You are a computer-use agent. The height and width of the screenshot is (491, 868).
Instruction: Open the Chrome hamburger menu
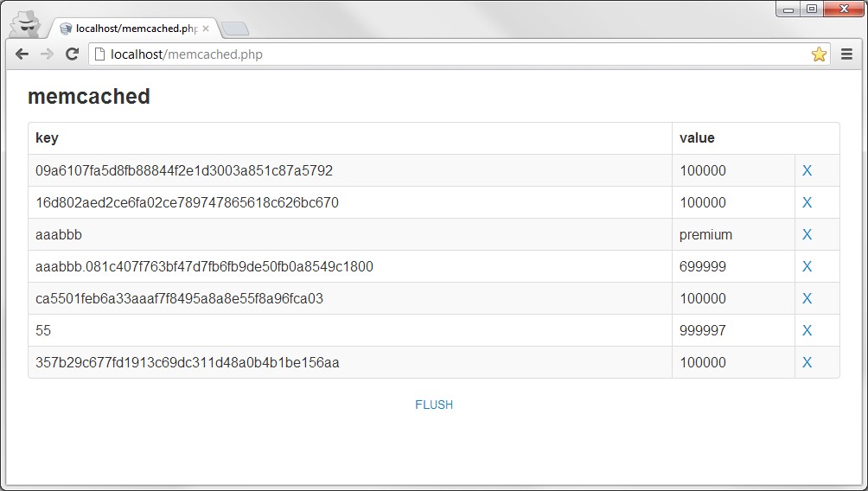coord(846,54)
